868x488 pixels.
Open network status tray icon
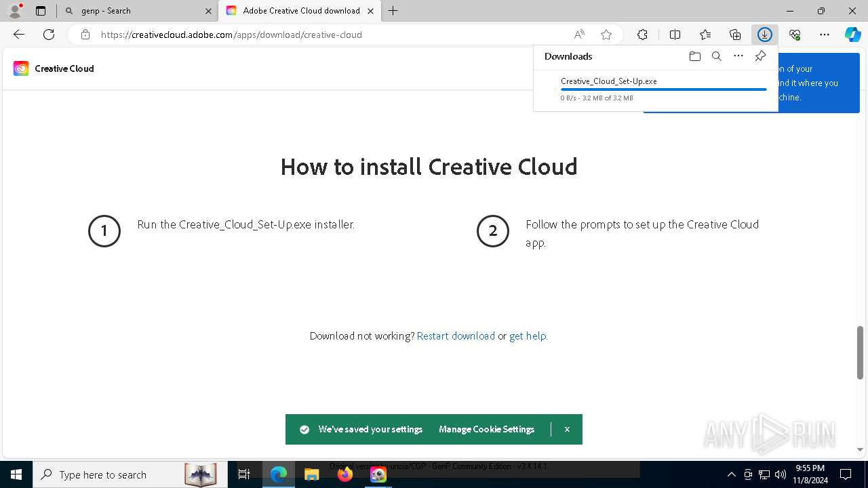click(x=764, y=474)
